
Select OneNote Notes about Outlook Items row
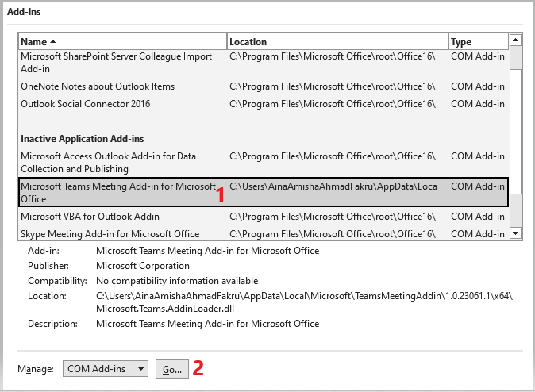click(264, 86)
